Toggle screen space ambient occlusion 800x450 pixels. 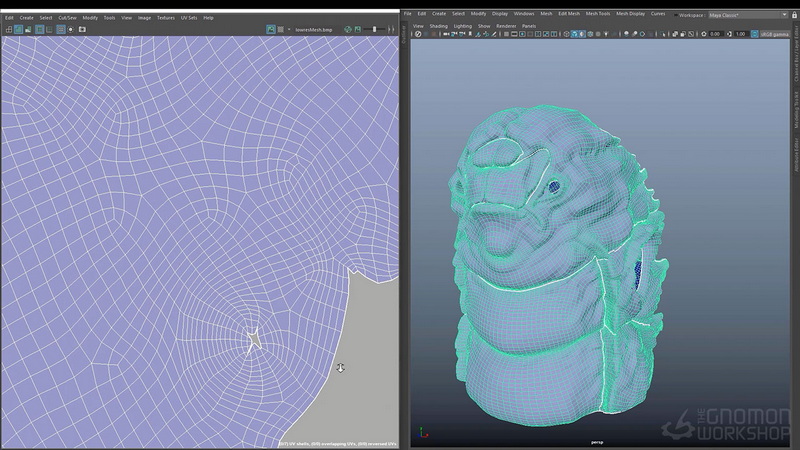click(x=626, y=34)
